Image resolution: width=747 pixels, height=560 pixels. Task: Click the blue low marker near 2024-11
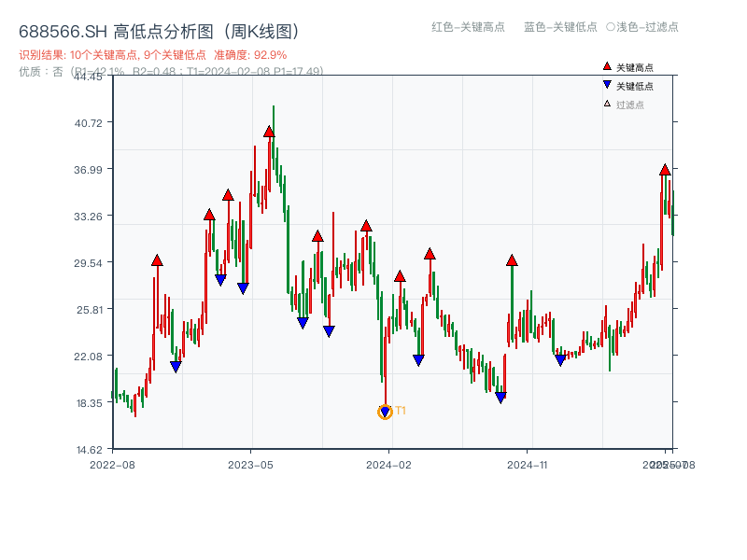[x=558, y=357]
